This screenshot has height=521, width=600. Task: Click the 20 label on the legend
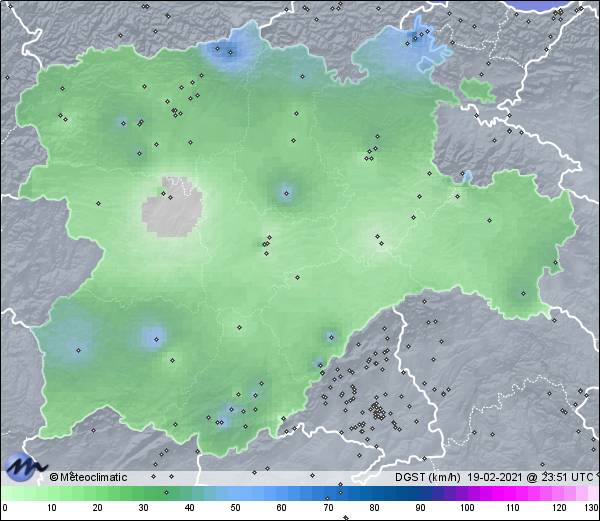pyautogui.click(x=98, y=508)
